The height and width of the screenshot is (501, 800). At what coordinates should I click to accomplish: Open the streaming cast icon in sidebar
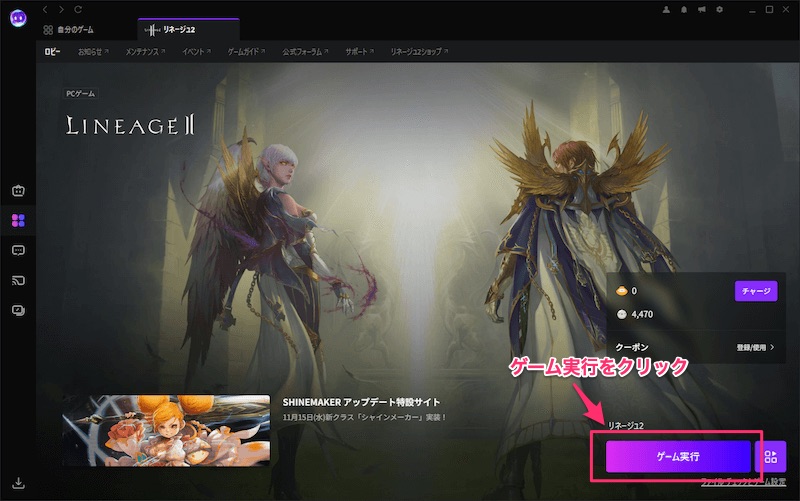coord(18,281)
